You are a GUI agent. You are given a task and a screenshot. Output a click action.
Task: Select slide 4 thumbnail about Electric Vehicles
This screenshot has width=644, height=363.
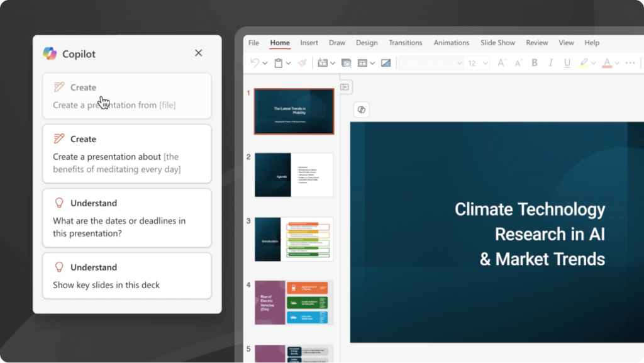(294, 303)
